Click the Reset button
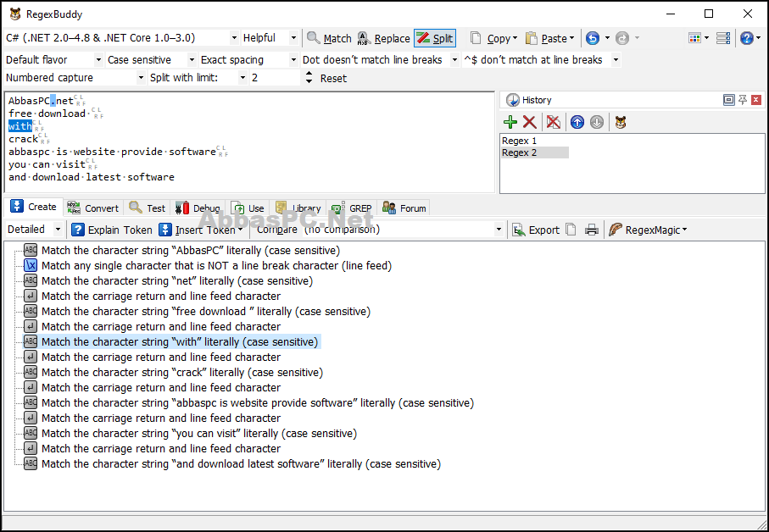Viewport: 769px width, 532px height. pos(333,79)
